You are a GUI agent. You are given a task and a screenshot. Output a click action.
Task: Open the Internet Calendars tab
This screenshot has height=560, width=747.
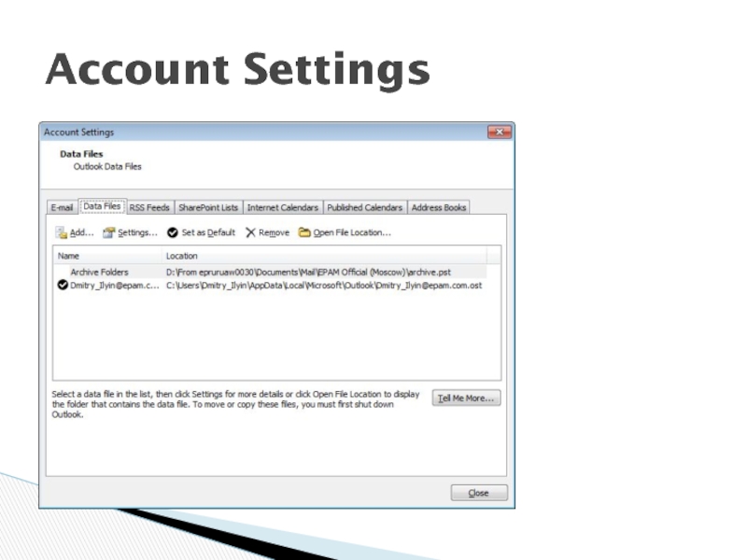click(283, 207)
